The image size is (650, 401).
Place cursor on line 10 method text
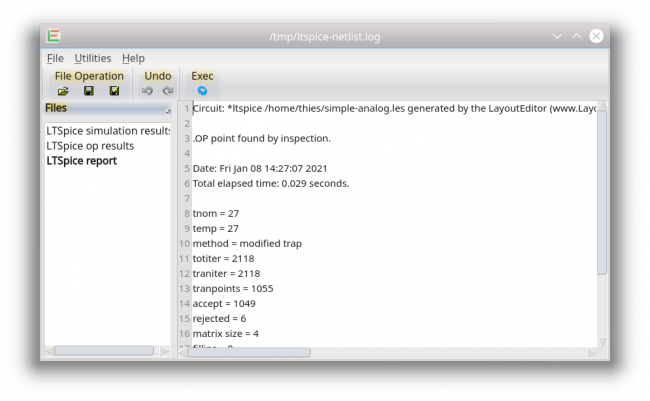[247, 243]
